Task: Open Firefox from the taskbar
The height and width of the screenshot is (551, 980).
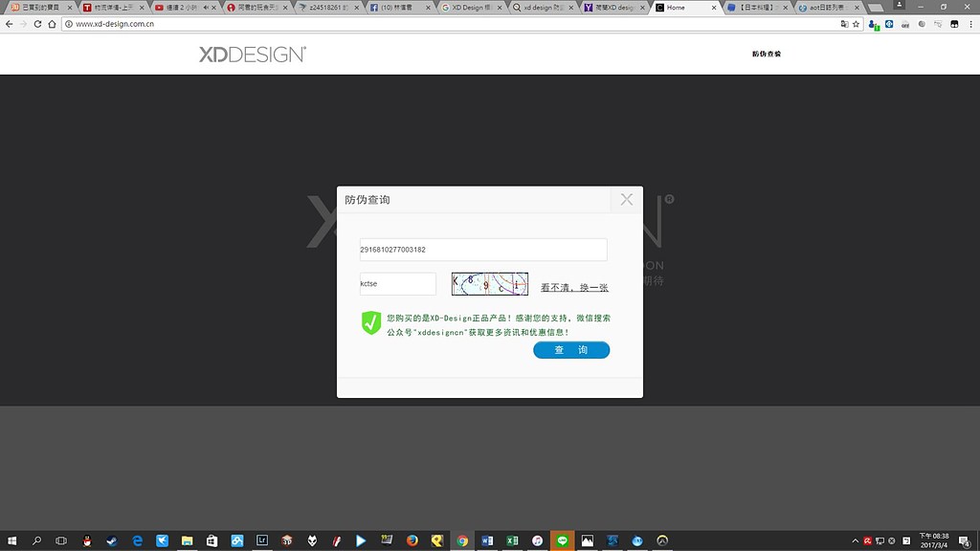Action: (412, 540)
